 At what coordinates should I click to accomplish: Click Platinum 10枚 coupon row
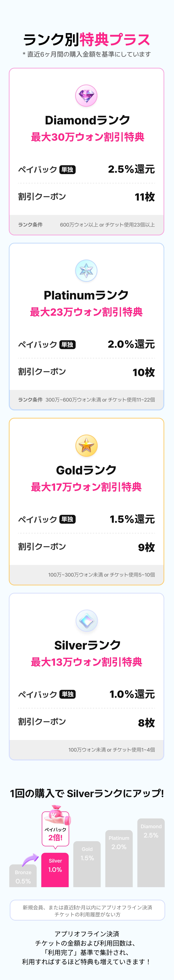click(87, 372)
